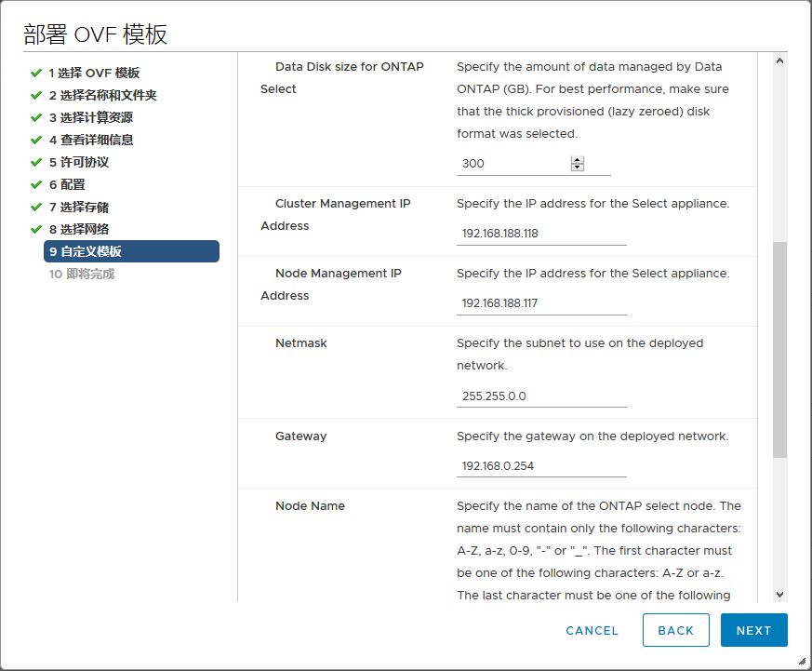Go to step 1 选择 OVF 模板
Image resolution: width=812 pixels, height=671 pixels.
pos(94,74)
